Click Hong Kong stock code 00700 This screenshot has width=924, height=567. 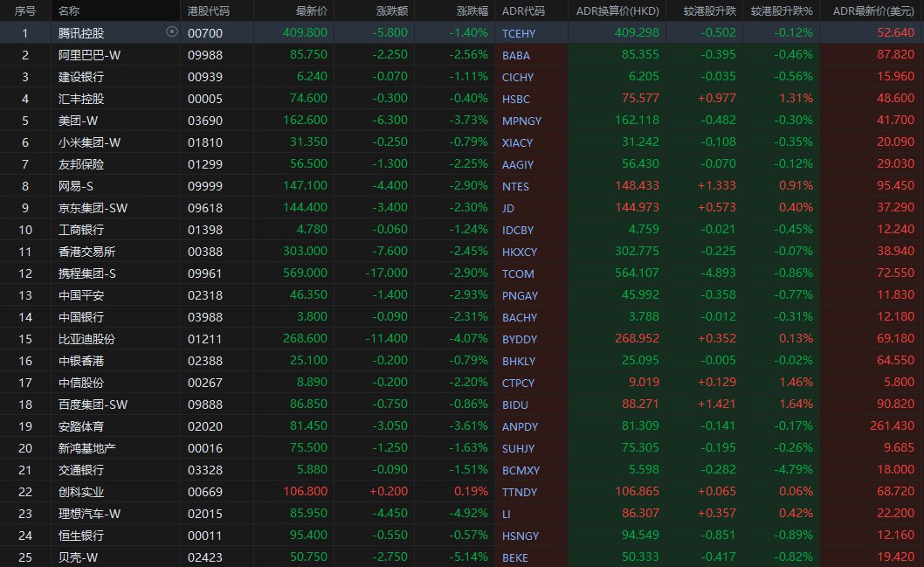[x=205, y=33]
